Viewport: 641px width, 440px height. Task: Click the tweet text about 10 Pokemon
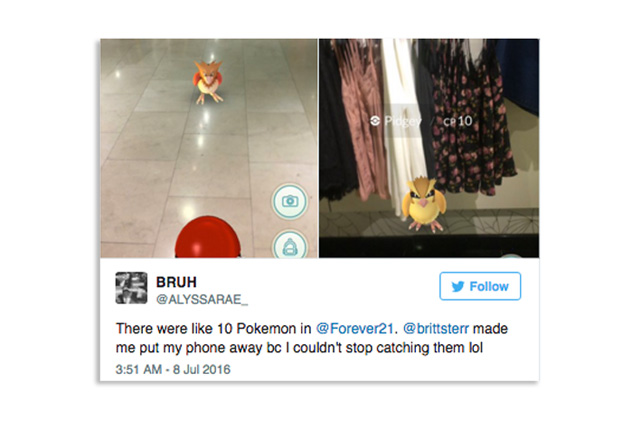click(x=312, y=338)
